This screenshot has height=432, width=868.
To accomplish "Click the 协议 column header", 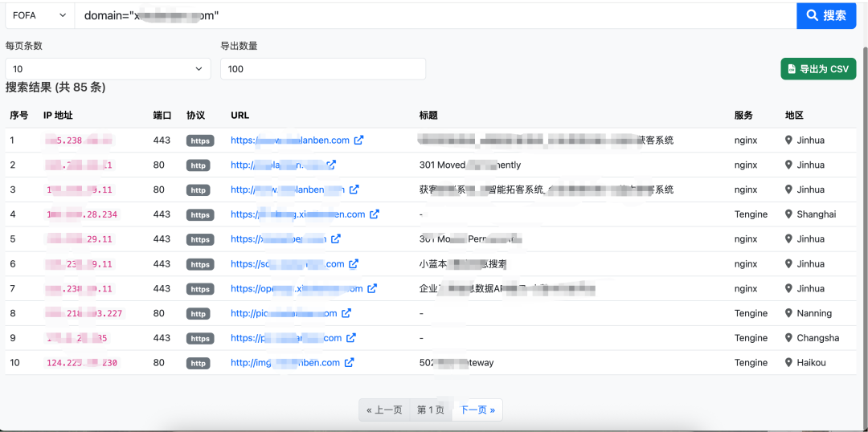I will click(x=195, y=116).
